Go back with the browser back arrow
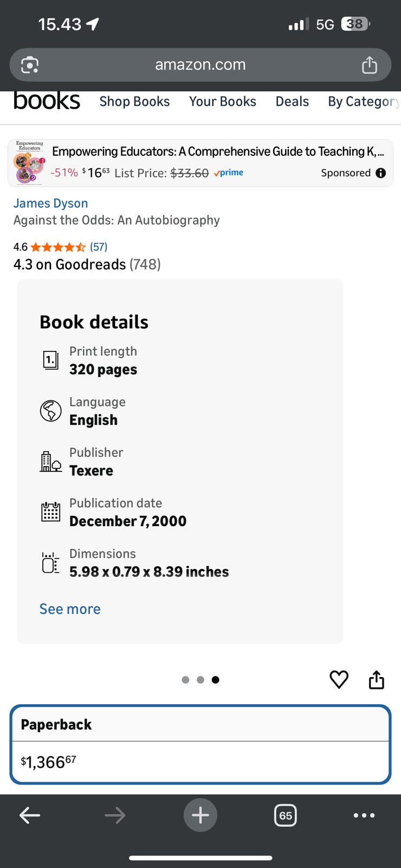 (30, 815)
